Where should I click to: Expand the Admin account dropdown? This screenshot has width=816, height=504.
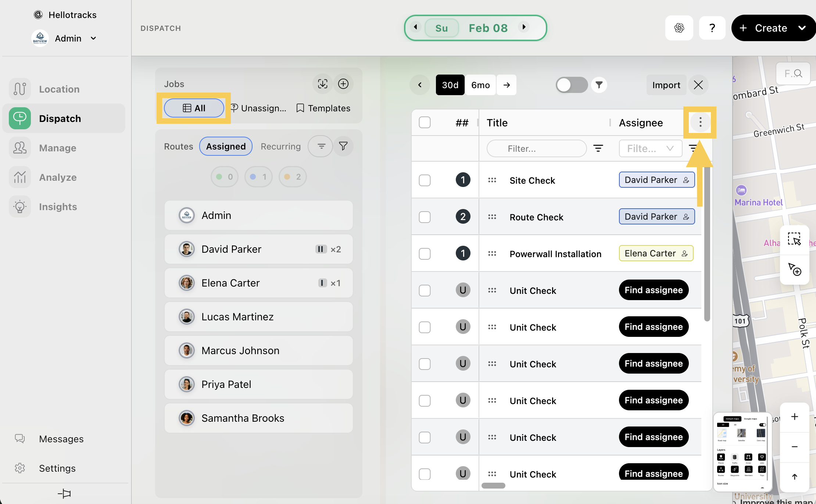93,38
